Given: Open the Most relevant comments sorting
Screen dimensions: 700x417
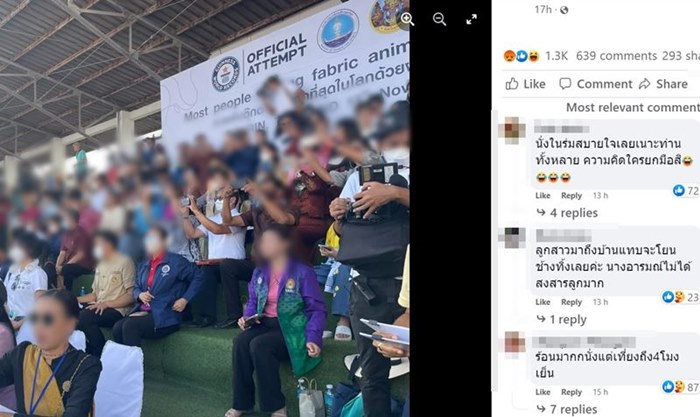Looking at the screenshot, I should pyautogui.click(x=633, y=107).
